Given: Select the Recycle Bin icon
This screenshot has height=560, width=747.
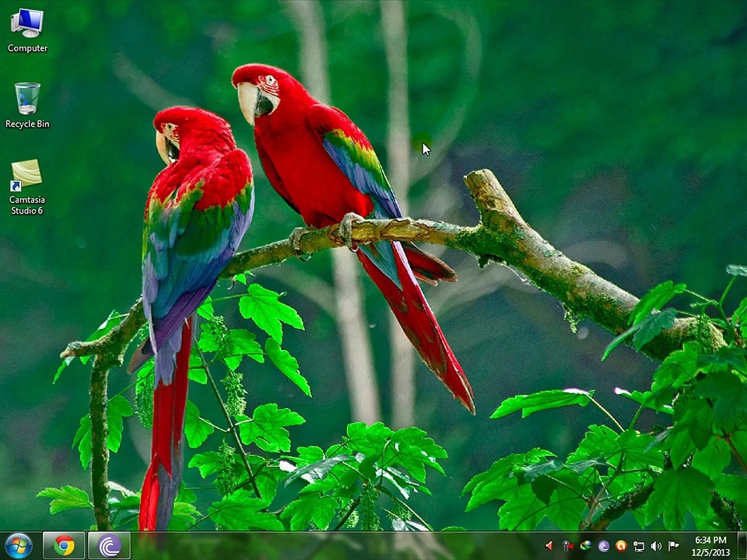Looking at the screenshot, I should point(27,105).
